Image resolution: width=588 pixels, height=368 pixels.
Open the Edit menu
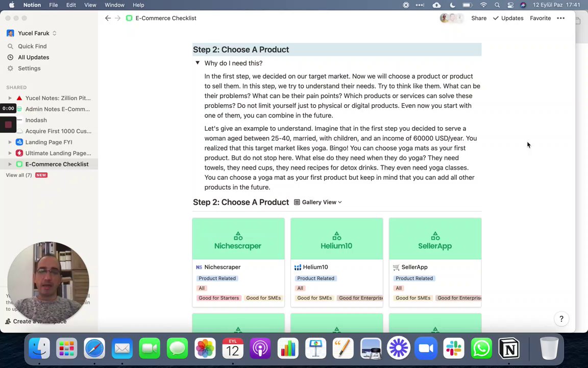[x=71, y=5]
